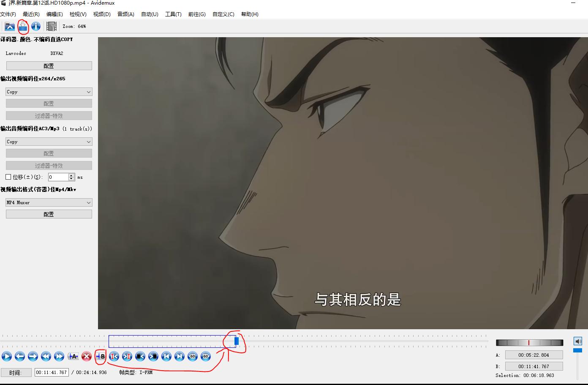This screenshot has width=588, height=385.
Task: Stop playback with the red X button
Action: tap(87, 356)
